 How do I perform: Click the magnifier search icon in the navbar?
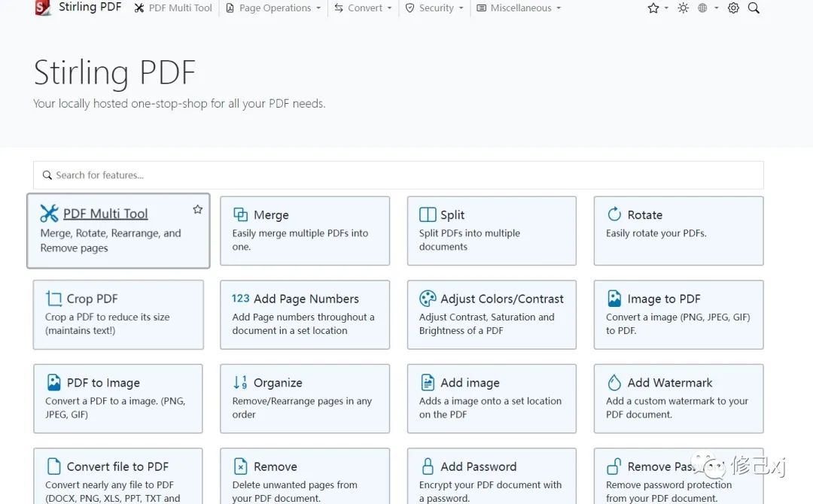tap(754, 8)
